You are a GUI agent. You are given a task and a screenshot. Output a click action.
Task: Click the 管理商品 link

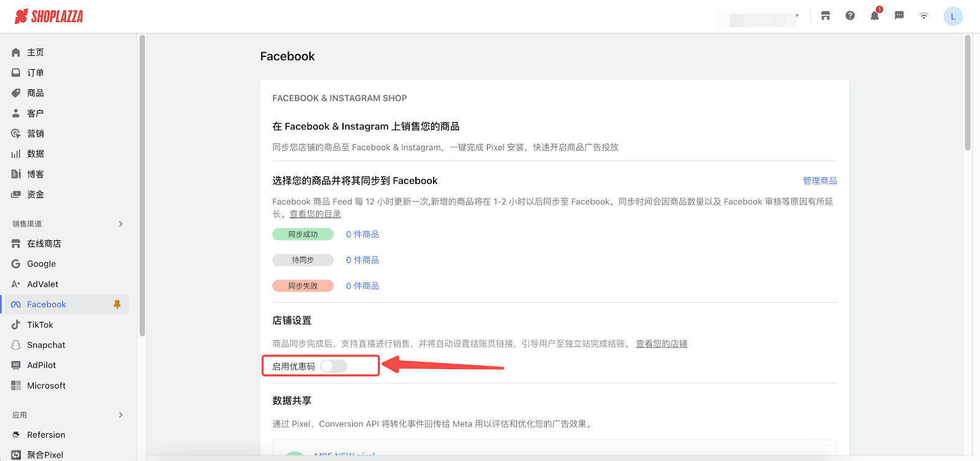820,181
